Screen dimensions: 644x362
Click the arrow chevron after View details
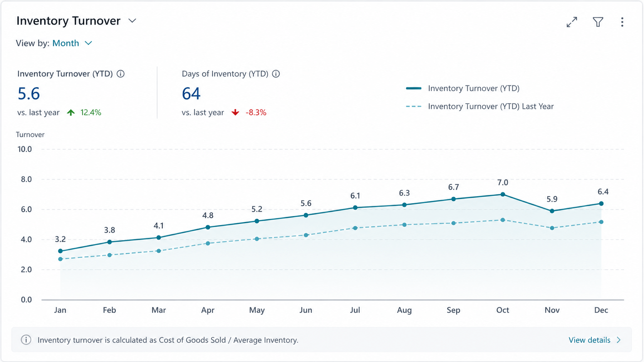pyautogui.click(x=619, y=340)
